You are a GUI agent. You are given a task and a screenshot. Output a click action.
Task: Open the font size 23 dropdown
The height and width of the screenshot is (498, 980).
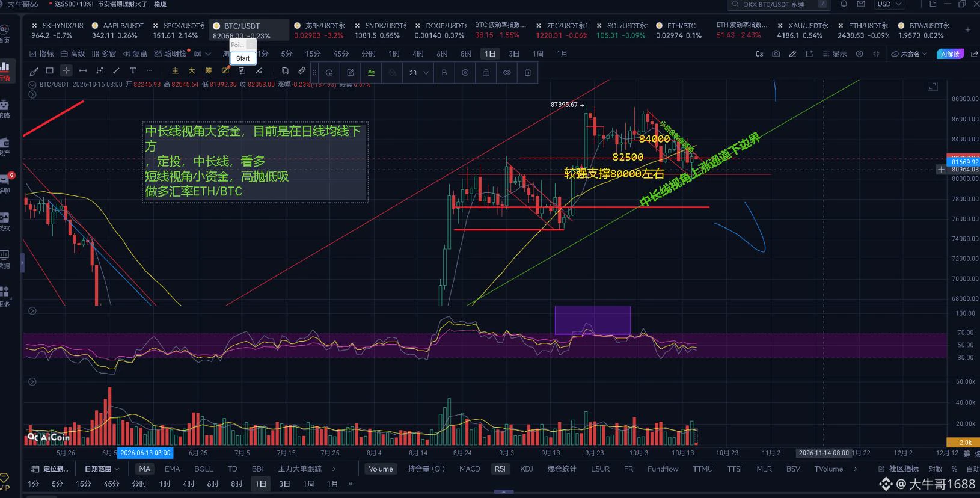(x=418, y=73)
